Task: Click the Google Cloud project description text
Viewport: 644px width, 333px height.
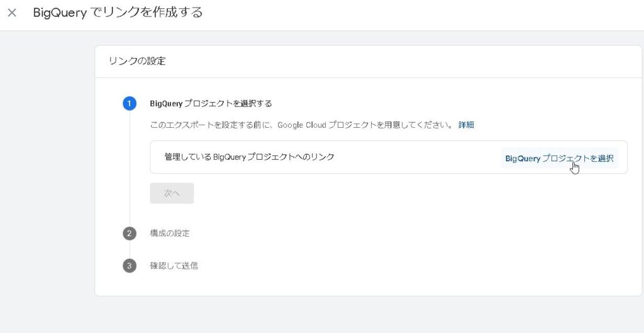Action: [302, 125]
